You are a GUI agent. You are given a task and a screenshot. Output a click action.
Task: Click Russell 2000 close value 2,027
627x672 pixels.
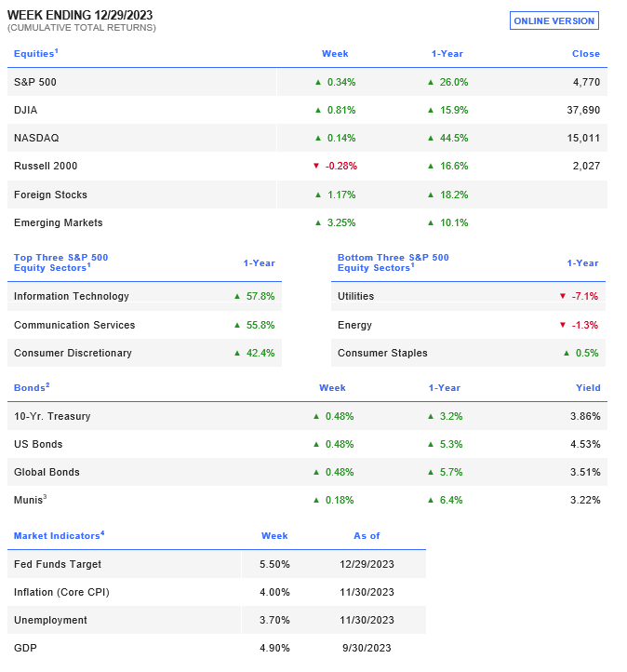586,166
